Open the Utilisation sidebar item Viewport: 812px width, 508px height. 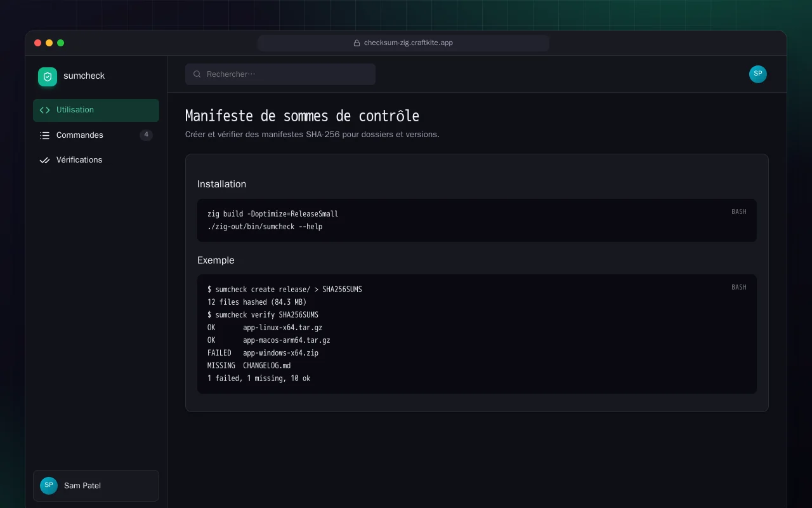click(96, 110)
